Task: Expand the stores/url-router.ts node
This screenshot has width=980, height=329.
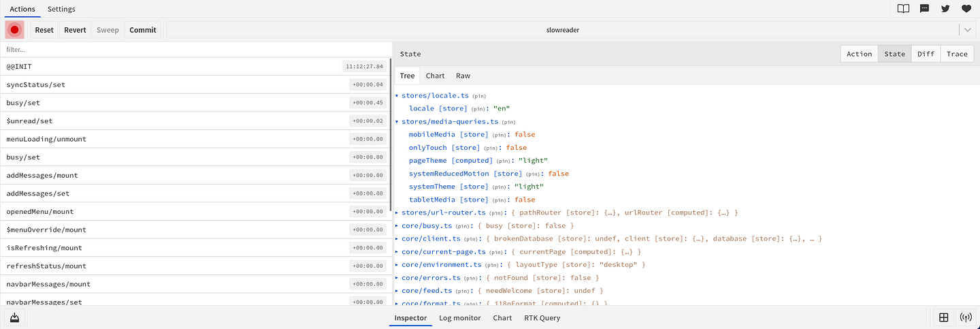Action: 397,213
